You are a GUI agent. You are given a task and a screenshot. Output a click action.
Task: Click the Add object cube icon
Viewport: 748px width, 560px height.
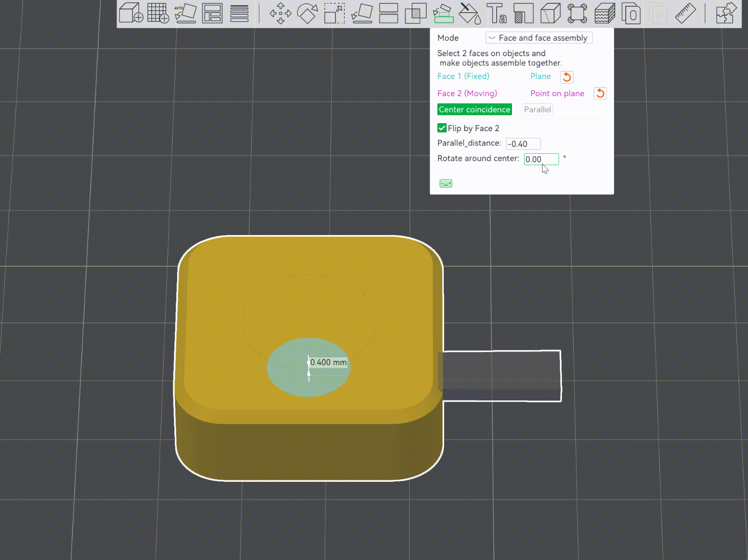click(x=131, y=13)
